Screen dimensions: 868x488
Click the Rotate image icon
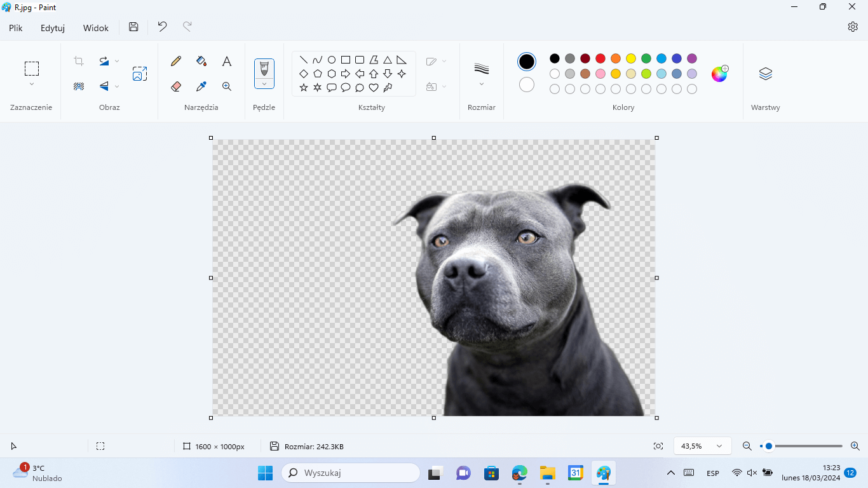click(x=104, y=61)
